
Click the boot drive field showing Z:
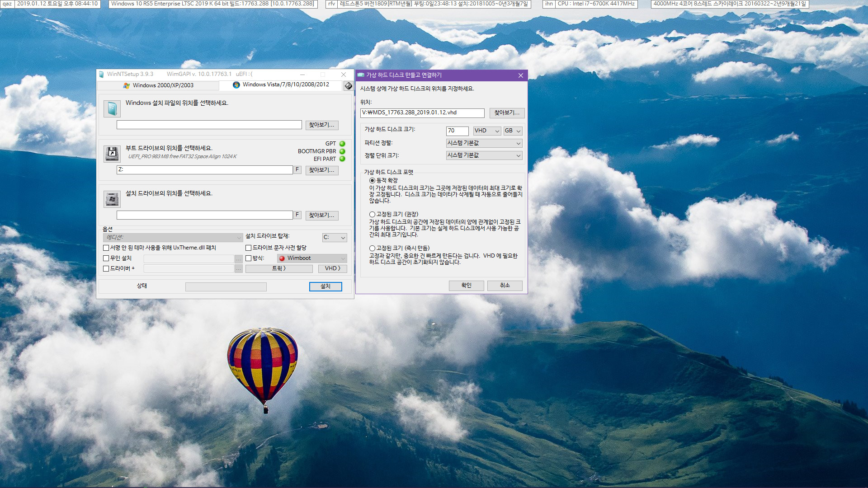(205, 170)
